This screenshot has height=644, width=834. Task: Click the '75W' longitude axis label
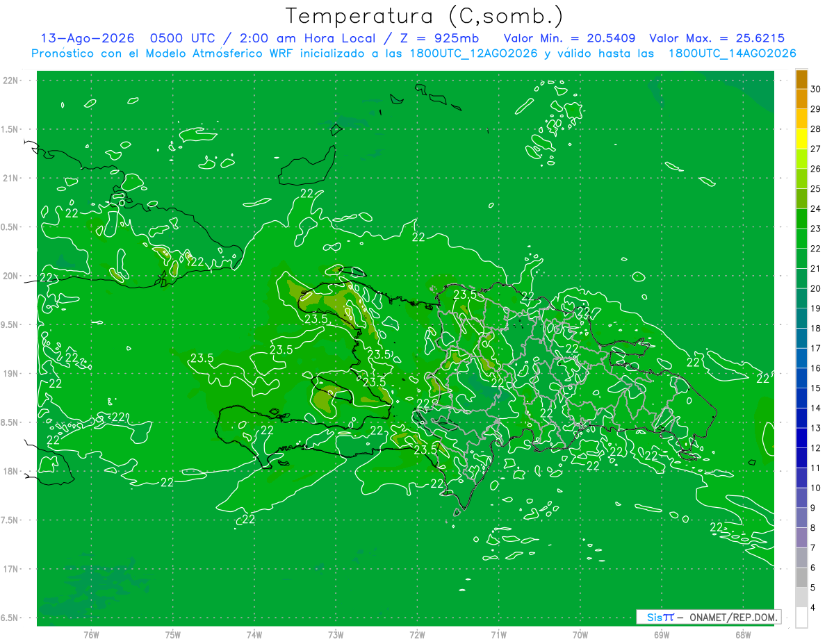tap(173, 635)
